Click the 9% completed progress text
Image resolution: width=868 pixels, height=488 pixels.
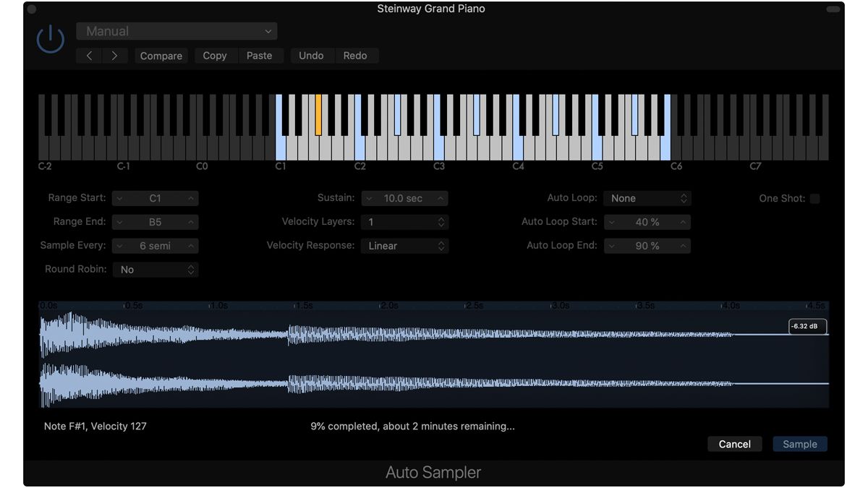click(x=412, y=427)
